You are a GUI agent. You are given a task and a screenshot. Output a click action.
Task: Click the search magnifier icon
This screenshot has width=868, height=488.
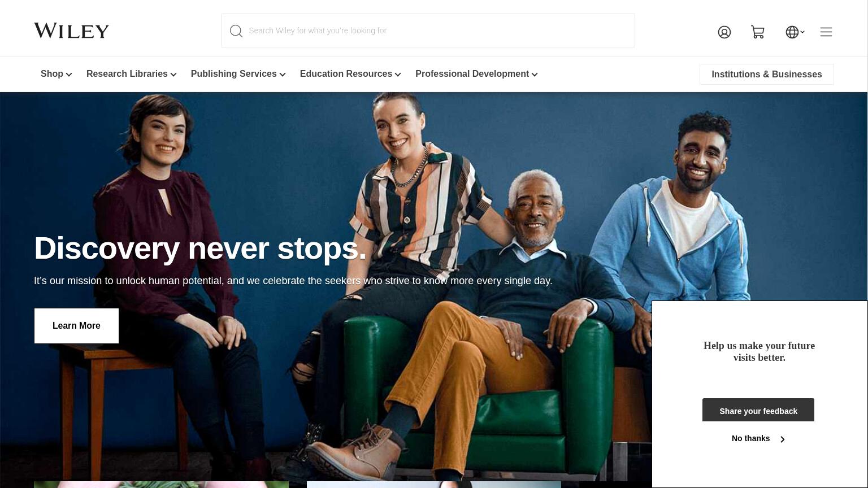[236, 31]
